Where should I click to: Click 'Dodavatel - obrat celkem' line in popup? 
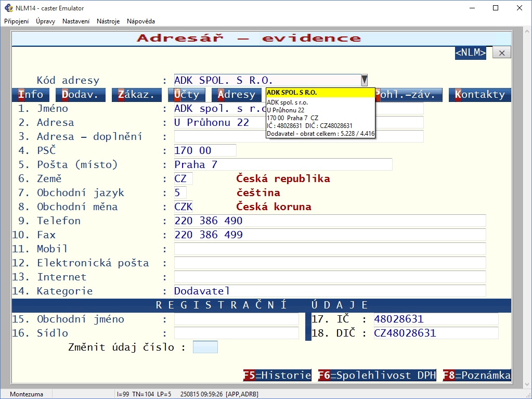coord(320,134)
